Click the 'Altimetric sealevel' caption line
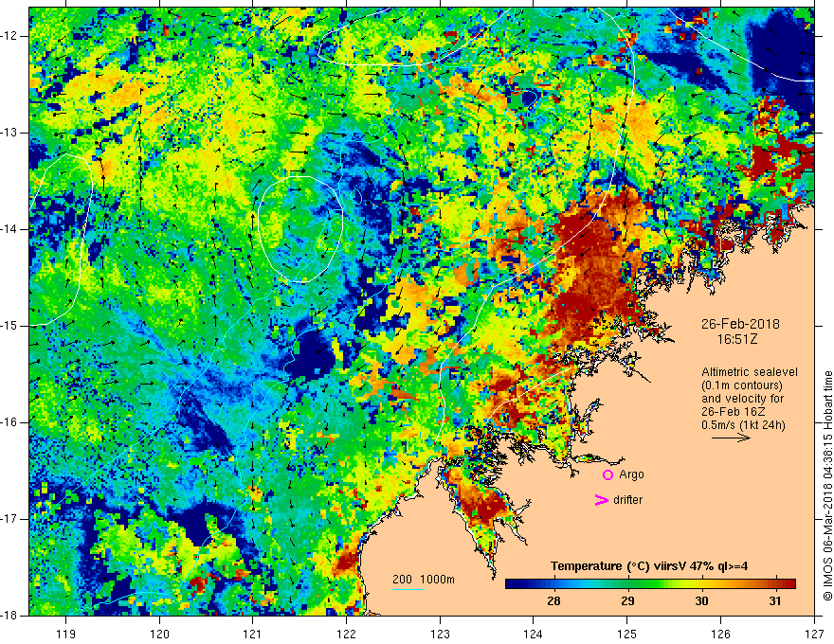Image resolution: width=834 pixels, height=644 pixels. coord(750,372)
